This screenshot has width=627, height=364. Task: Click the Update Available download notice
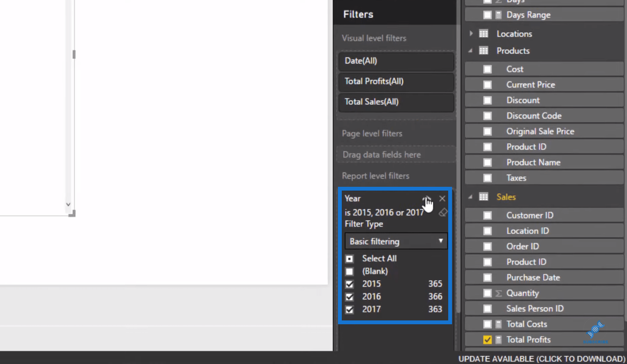542,359
